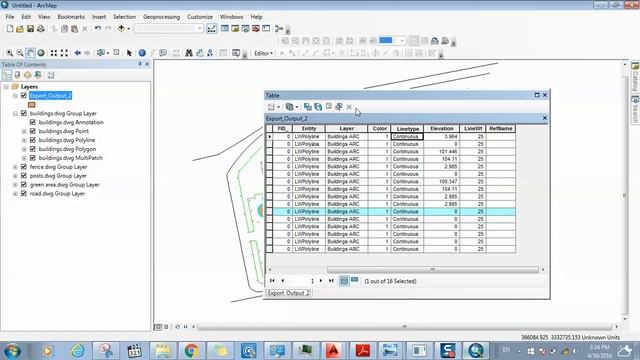Open the Catalog side tab
Viewport: 640px width, 360px height.
click(635, 78)
